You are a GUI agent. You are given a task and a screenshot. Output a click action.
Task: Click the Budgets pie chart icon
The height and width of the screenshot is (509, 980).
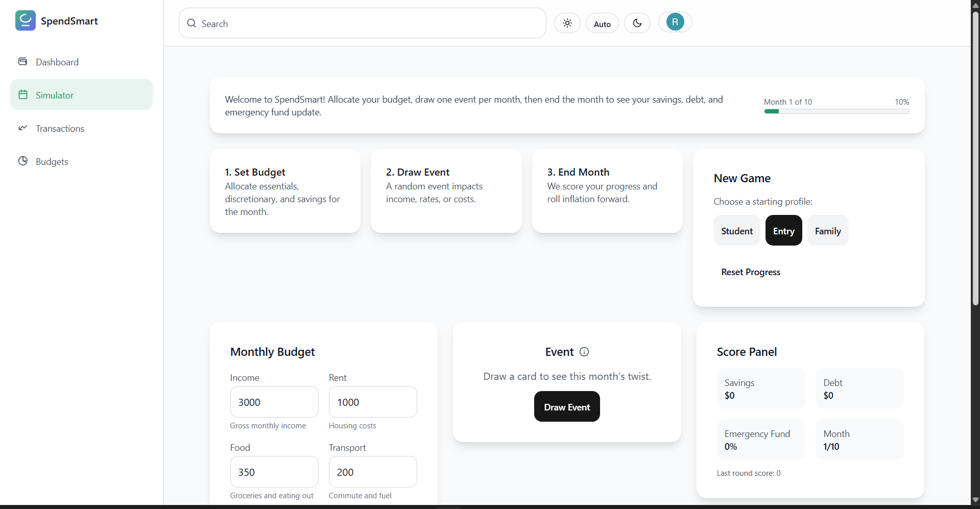[23, 161]
